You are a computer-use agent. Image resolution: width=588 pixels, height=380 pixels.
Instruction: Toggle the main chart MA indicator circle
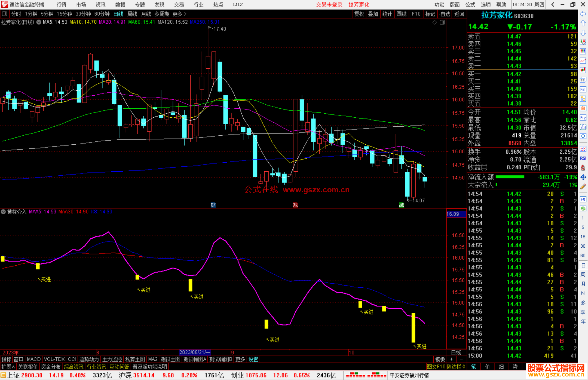[x=39, y=22]
